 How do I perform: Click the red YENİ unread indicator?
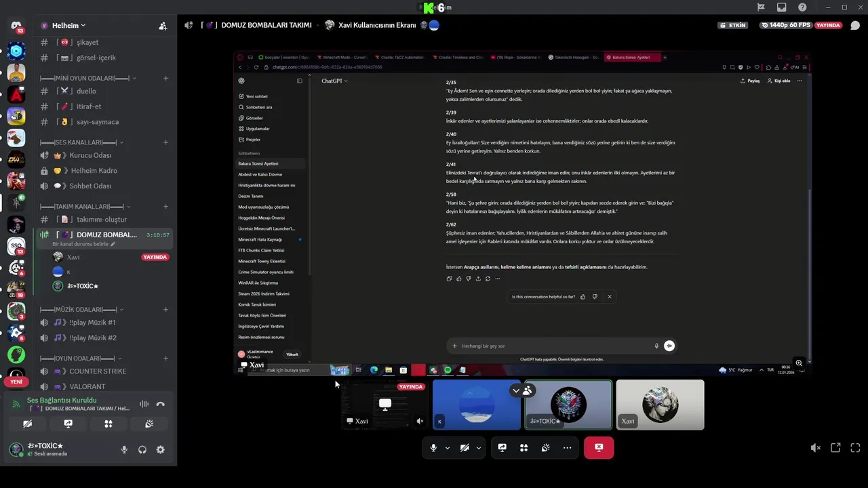click(x=16, y=382)
